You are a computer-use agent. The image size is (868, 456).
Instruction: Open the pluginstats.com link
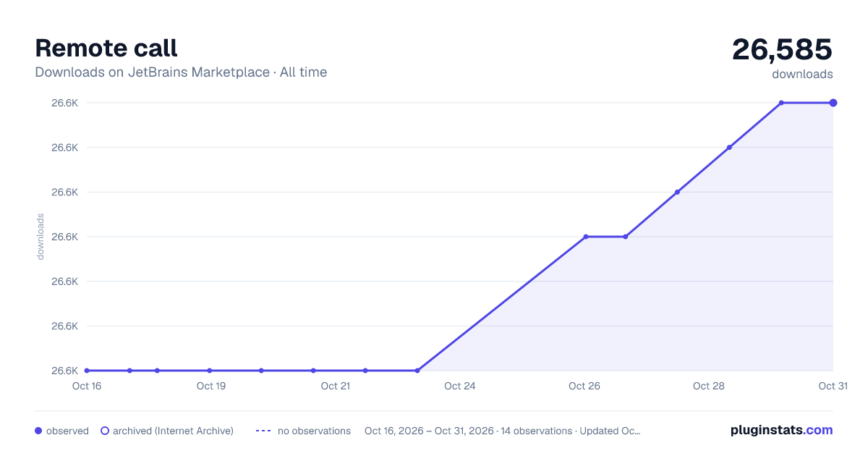781,430
